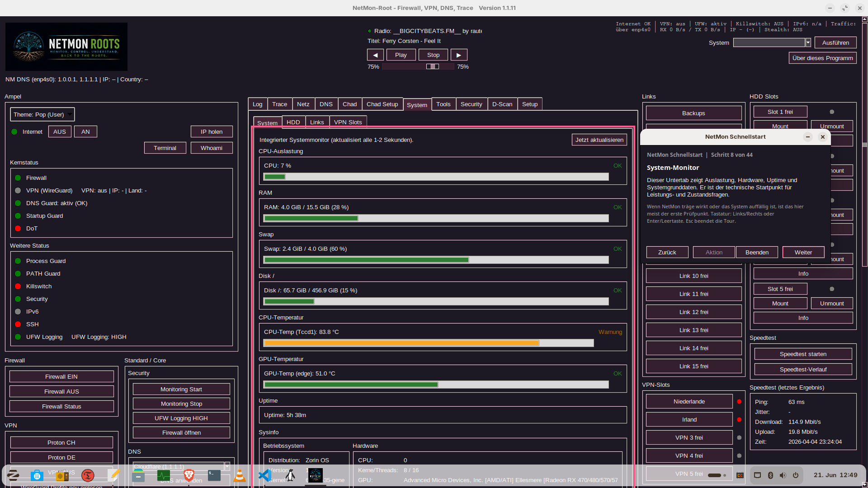Click the System command input field

tap(769, 42)
